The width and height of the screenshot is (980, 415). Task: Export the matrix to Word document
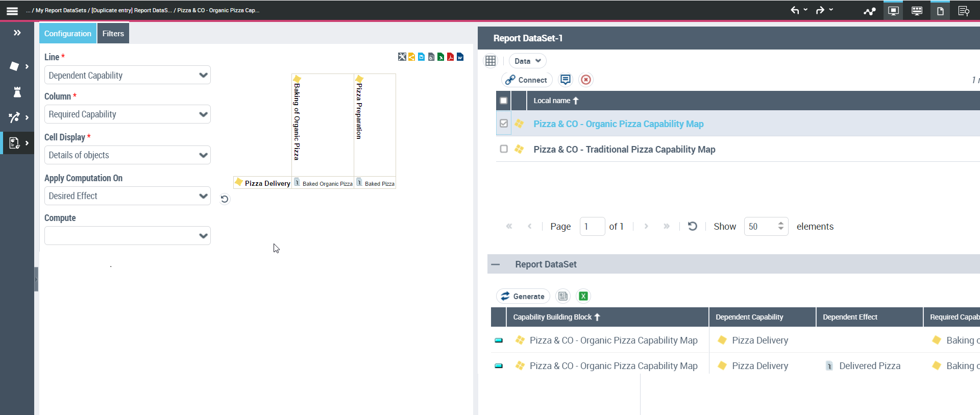click(460, 57)
